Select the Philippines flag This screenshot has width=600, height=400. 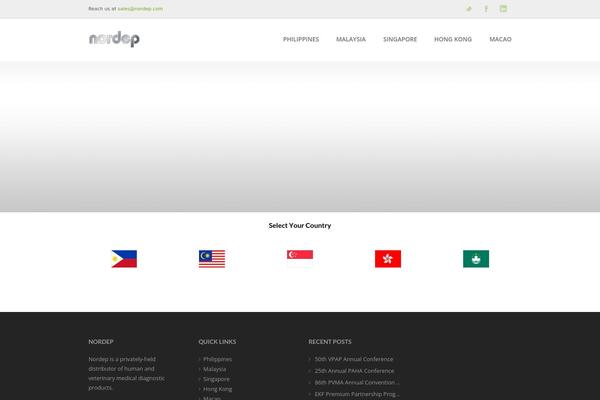[124, 259]
